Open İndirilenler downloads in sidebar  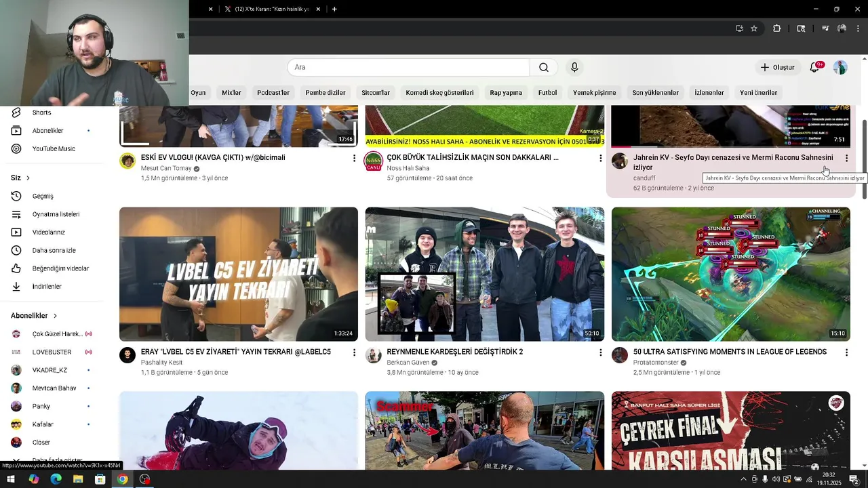pyautogui.click(x=52, y=286)
